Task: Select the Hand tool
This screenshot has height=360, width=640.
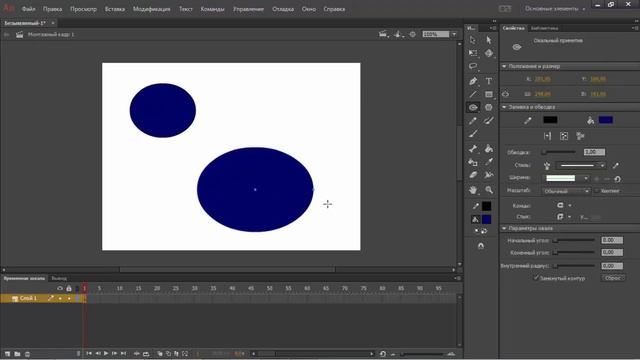Action: point(473,190)
